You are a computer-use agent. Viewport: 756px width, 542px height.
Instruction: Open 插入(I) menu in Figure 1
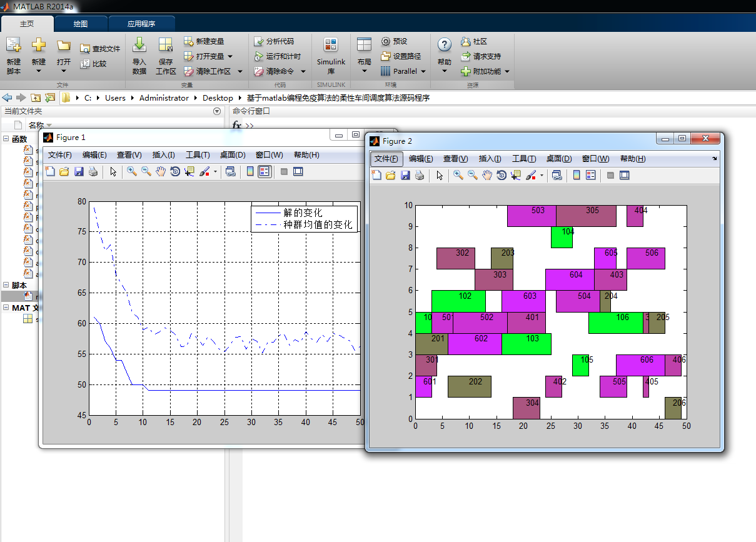[164, 155]
